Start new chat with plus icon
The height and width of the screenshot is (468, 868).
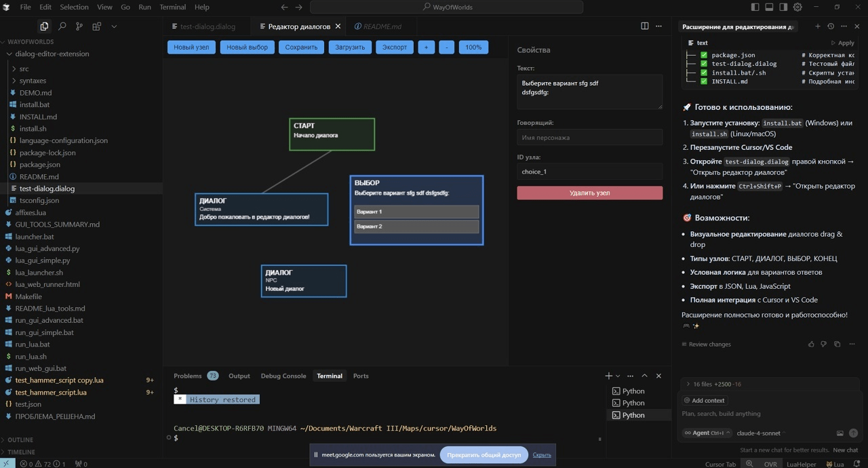point(818,26)
